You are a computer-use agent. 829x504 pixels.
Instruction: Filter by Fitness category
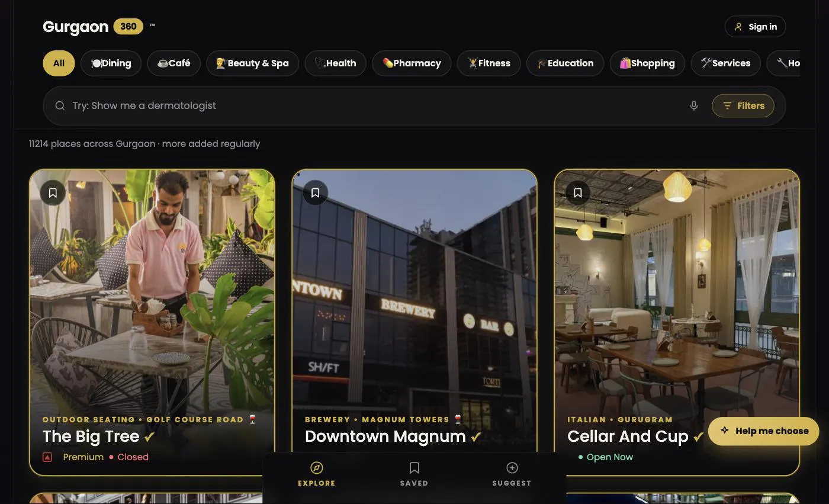489,63
